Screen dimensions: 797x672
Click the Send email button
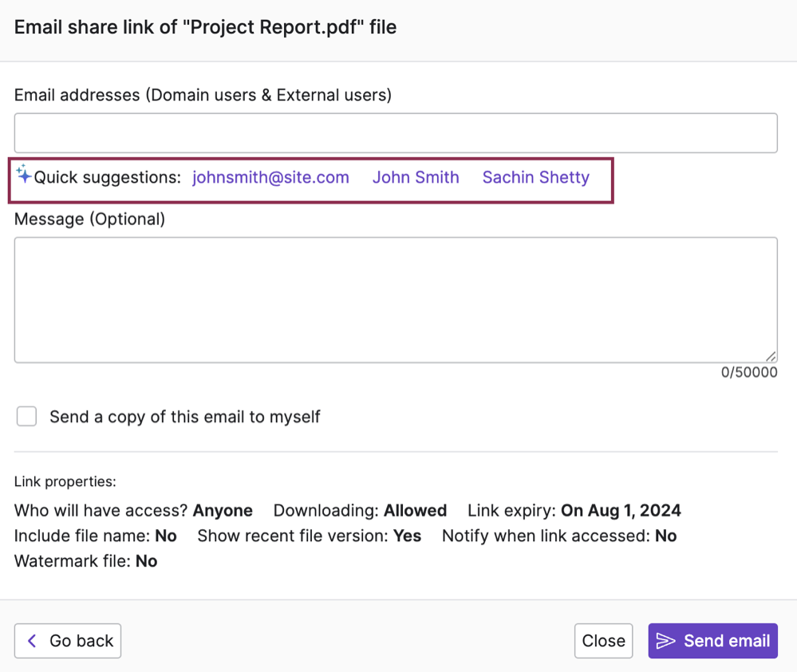click(x=712, y=641)
